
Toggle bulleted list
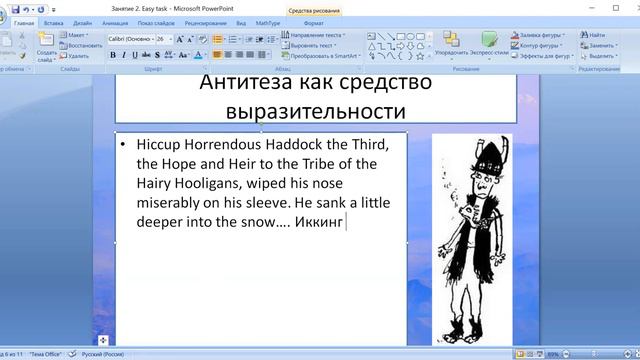click(217, 39)
